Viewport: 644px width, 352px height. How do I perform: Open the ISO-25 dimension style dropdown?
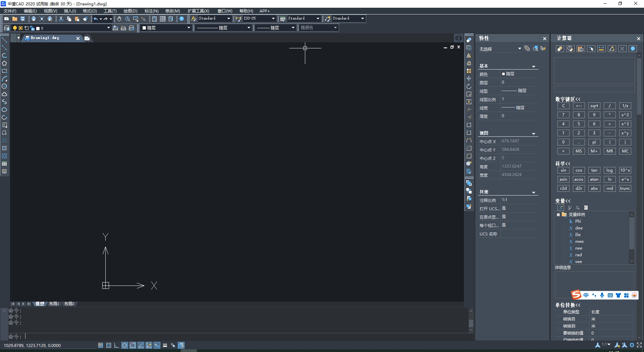273,19
